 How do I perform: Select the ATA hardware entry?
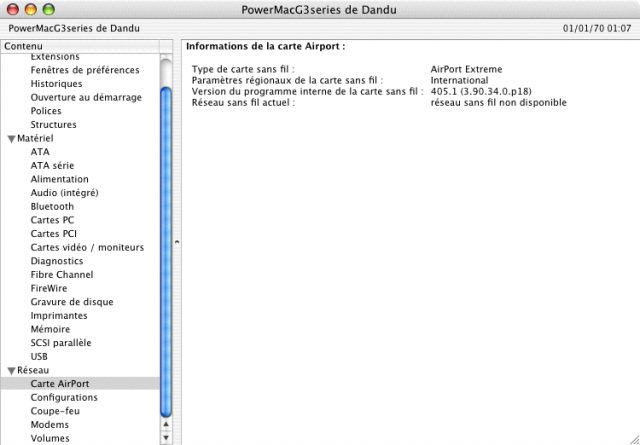point(40,152)
